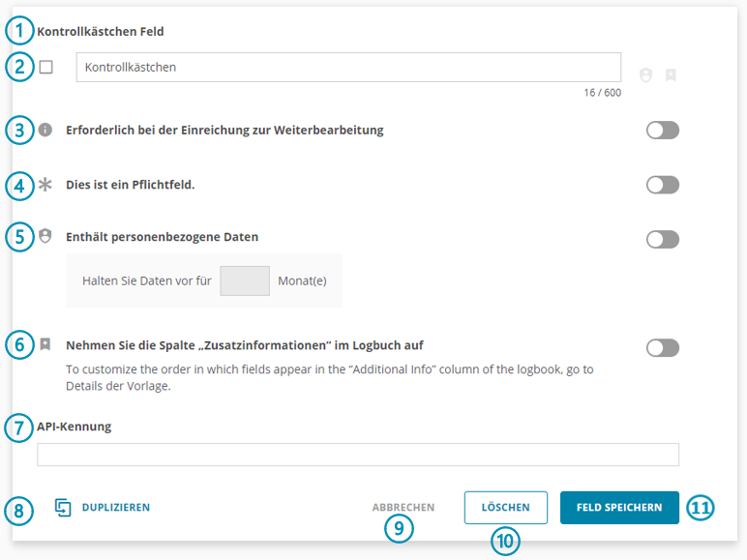Click the Halten Sie Daten vor für label

click(147, 280)
